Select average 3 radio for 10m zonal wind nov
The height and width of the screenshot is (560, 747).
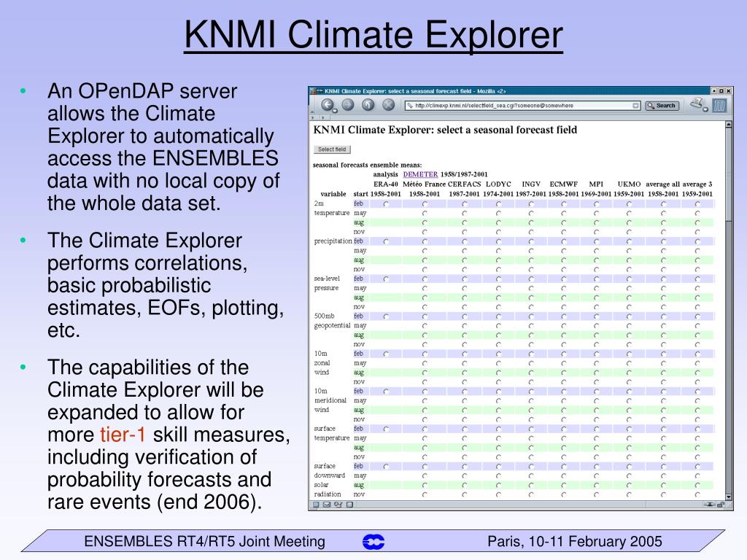[697, 382]
